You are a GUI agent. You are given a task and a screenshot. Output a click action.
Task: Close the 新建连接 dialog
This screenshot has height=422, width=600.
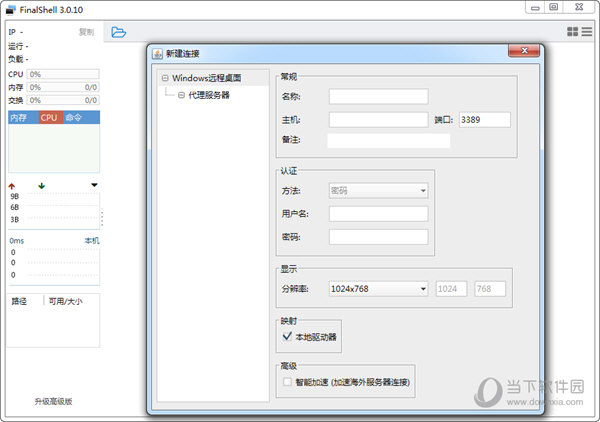pyautogui.click(x=524, y=51)
